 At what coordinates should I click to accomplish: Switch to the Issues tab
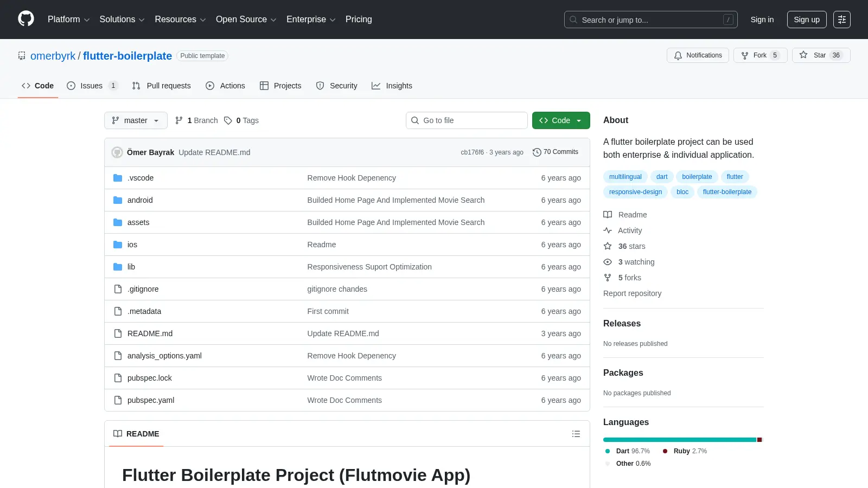pyautogui.click(x=92, y=86)
